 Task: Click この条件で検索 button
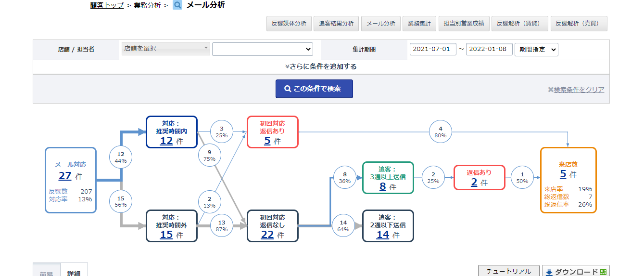pos(314,89)
